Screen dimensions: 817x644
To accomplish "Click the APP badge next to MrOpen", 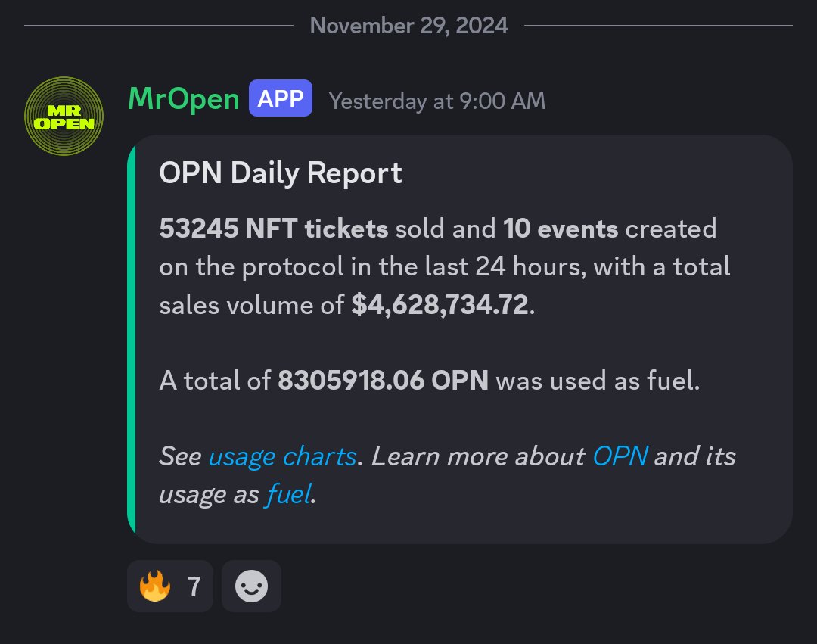I will 281,98.
